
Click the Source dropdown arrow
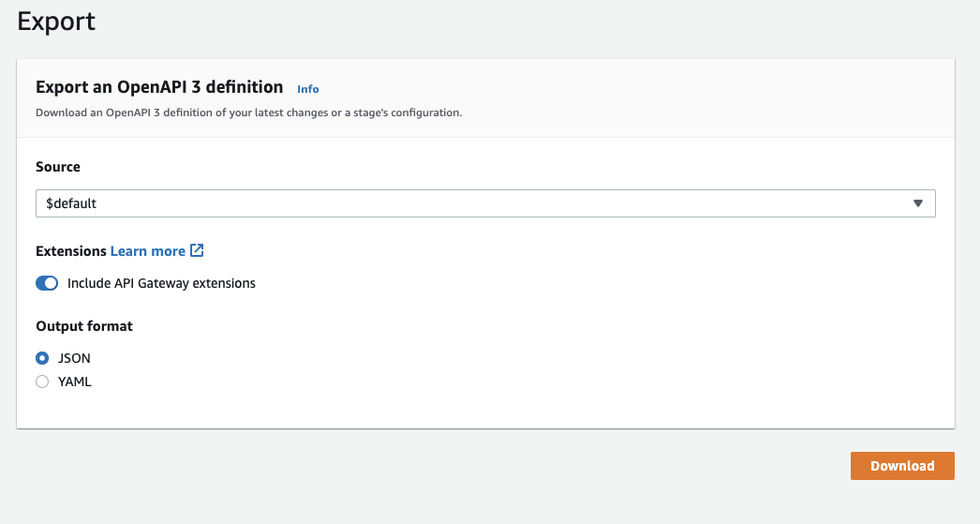pyautogui.click(x=918, y=203)
